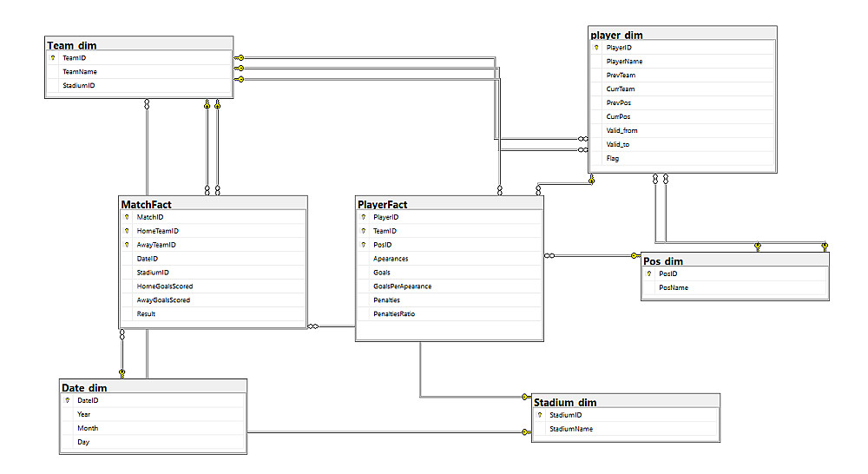Screen dimensions: 868x474
Task: Select the DateID key icon in Date_dim
Action: point(68,400)
